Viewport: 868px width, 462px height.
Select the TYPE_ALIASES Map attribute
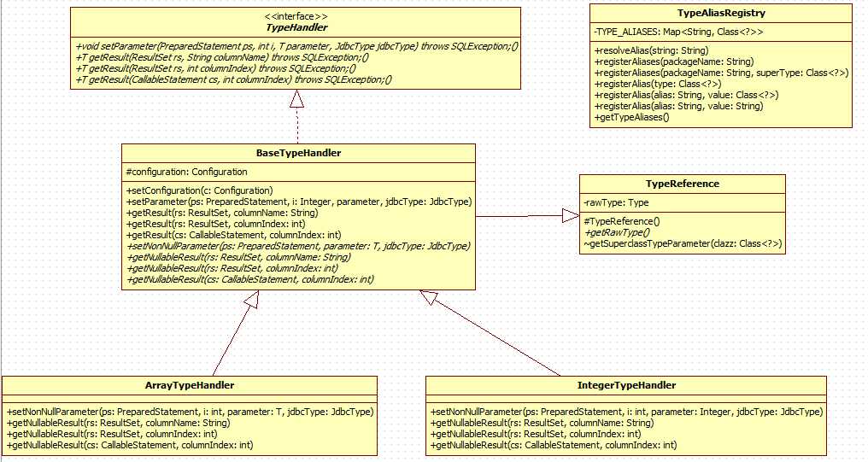coord(678,32)
